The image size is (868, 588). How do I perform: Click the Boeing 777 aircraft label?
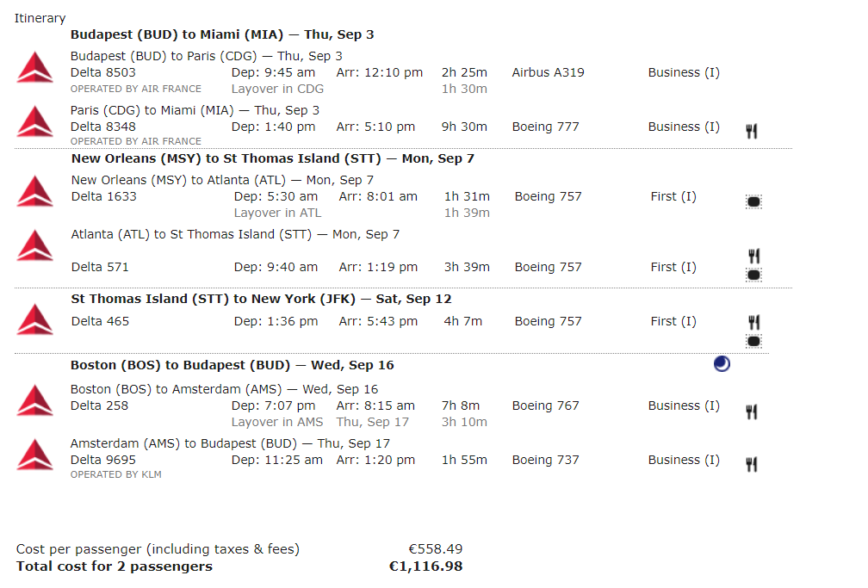[x=545, y=127]
